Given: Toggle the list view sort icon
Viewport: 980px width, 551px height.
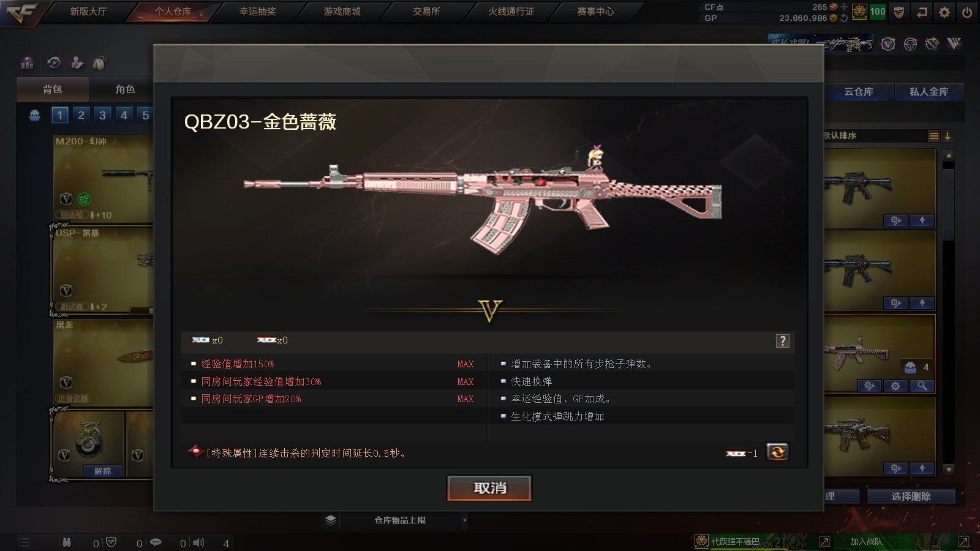Looking at the screenshot, I should coord(933,136).
